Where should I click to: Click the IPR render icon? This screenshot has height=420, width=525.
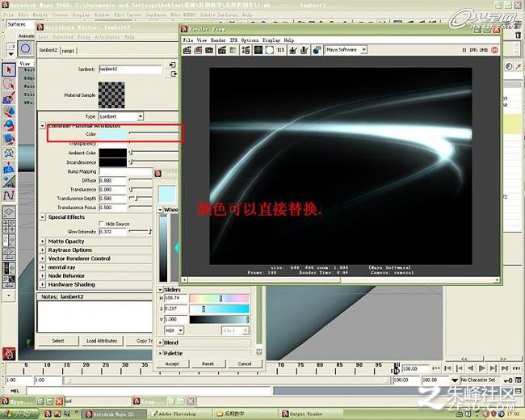click(221, 50)
